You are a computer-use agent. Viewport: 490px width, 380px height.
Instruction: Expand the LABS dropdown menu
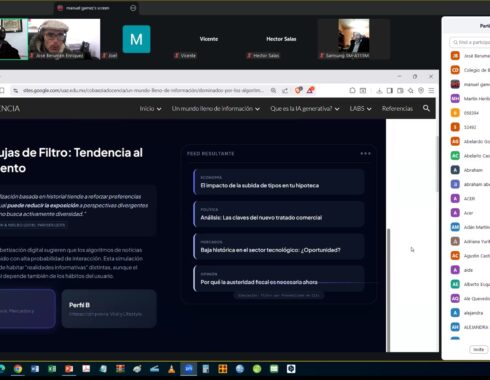point(360,109)
